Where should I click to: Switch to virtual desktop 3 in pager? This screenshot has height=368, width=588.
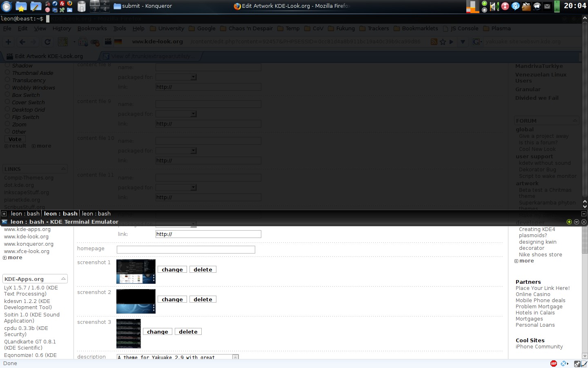[95, 9]
